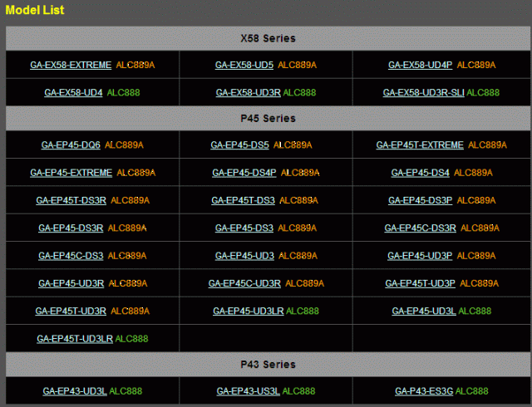This screenshot has width=532, height=407.
Task: Click ALC889A label beside GA-EP45-DQ6
Action: (x=124, y=145)
